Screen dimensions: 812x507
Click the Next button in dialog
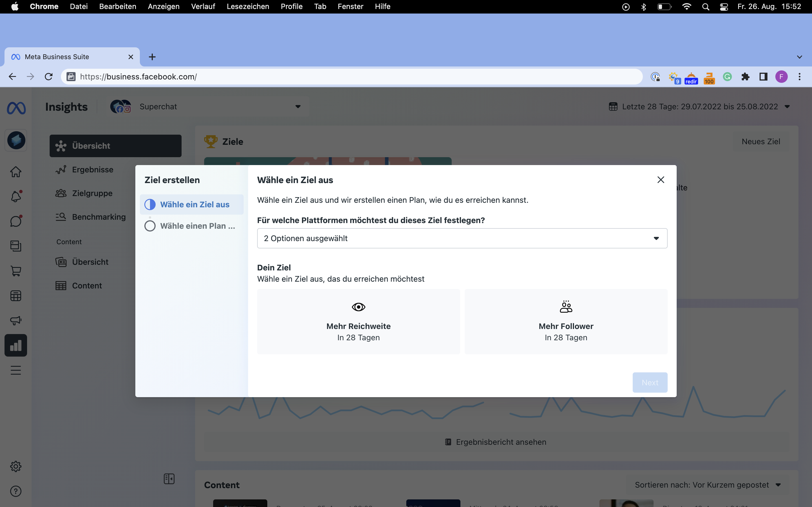(x=650, y=382)
